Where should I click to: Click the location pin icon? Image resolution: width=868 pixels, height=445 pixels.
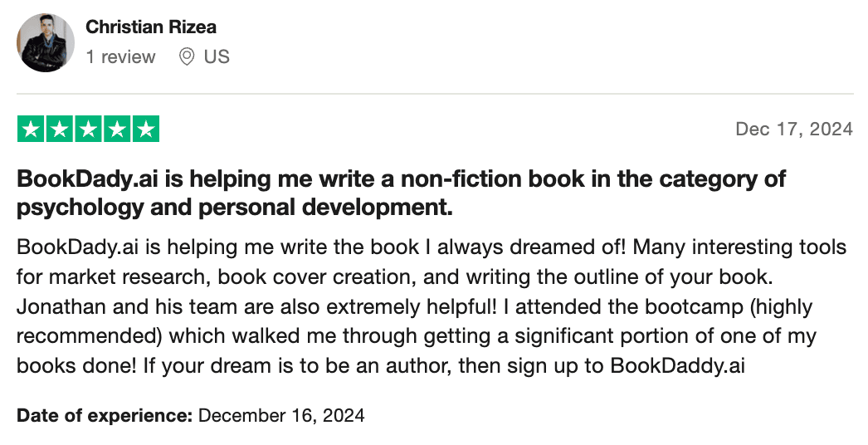187,57
